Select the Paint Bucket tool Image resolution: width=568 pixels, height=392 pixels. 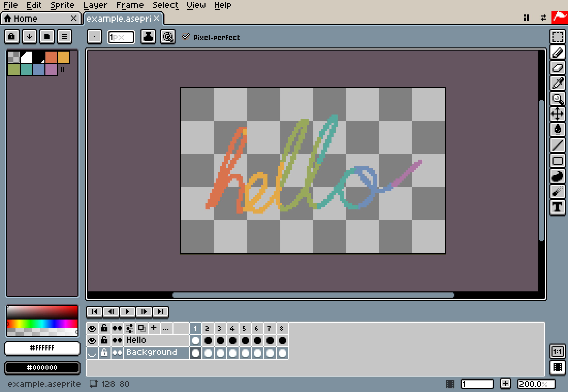[x=557, y=130]
